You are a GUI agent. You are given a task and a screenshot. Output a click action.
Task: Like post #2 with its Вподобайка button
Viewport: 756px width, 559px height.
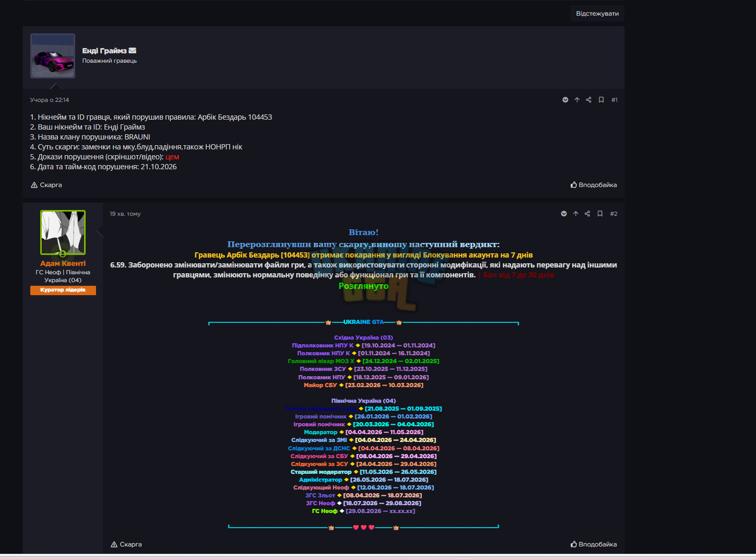[594, 544]
